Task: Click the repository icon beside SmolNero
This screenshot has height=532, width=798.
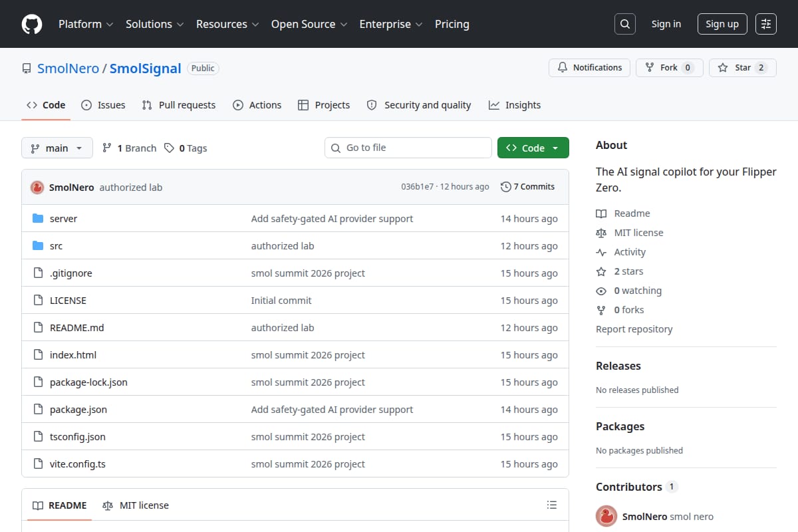Action: click(x=27, y=68)
